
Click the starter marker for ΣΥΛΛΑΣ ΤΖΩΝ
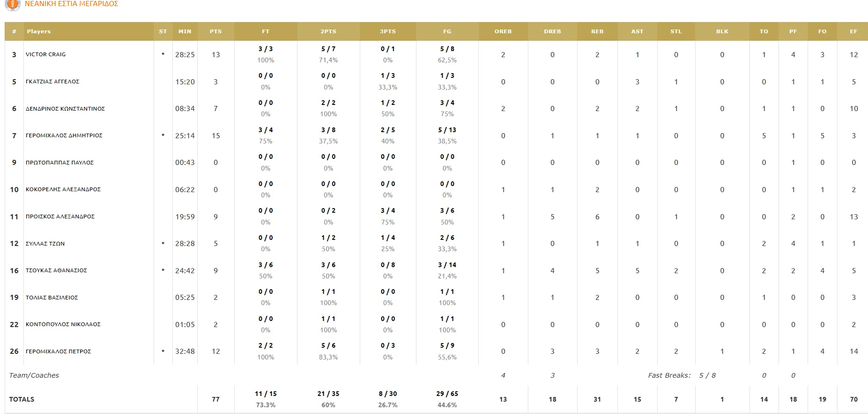click(163, 244)
